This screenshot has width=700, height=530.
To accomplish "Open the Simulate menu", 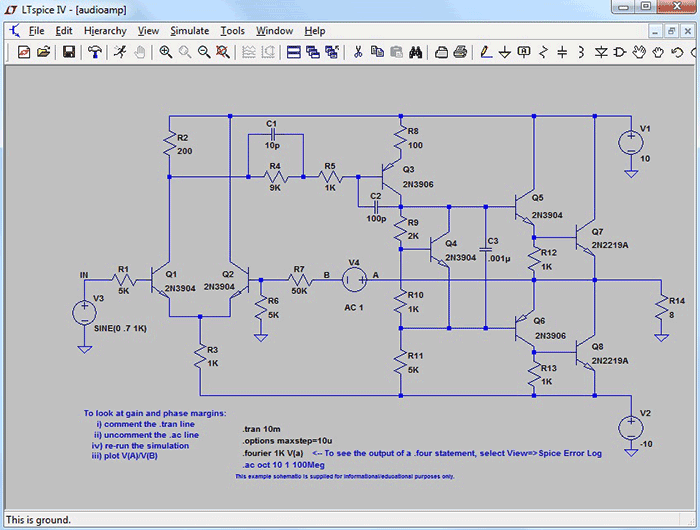I will pyautogui.click(x=190, y=31).
